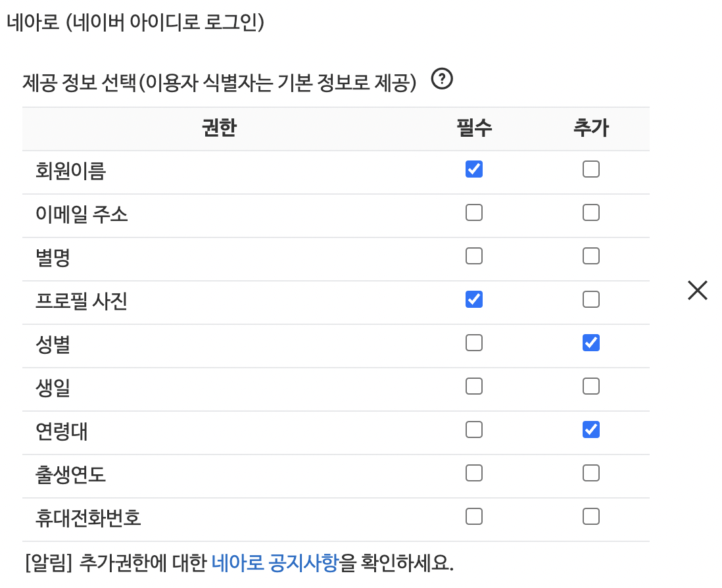Uncheck 필수 checkbox for 프로필 사진
Screen dimensions: 722x588
pos(474,299)
